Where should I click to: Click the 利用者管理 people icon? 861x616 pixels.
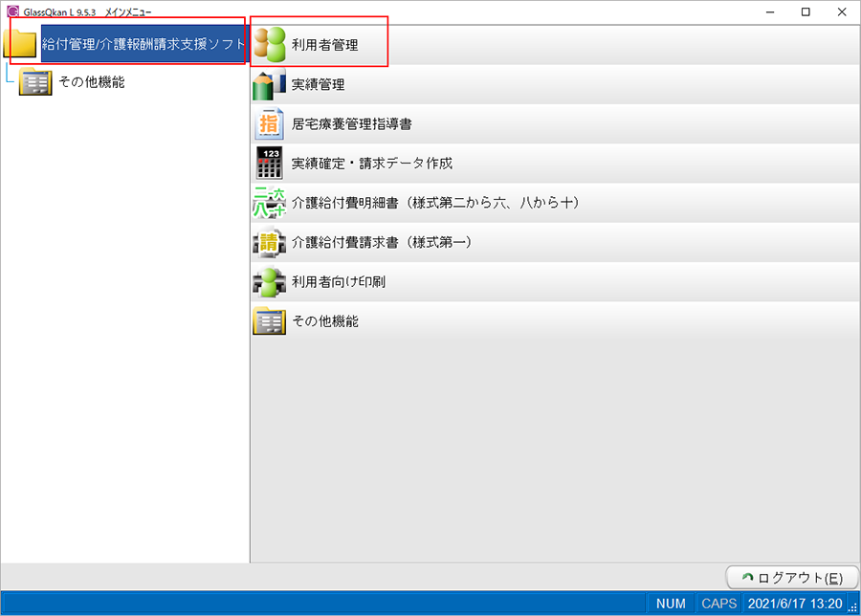[270, 44]
